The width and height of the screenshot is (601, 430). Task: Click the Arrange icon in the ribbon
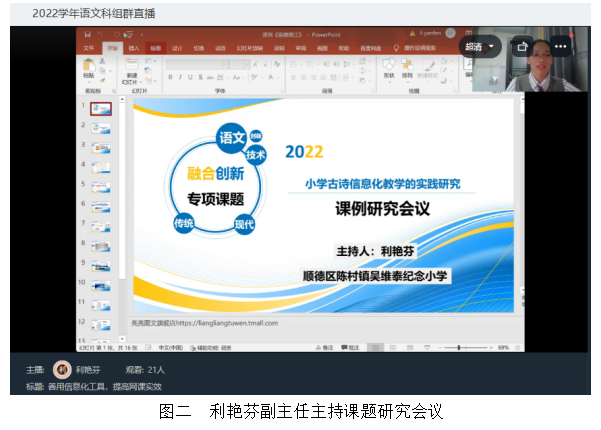click(408, 66)
